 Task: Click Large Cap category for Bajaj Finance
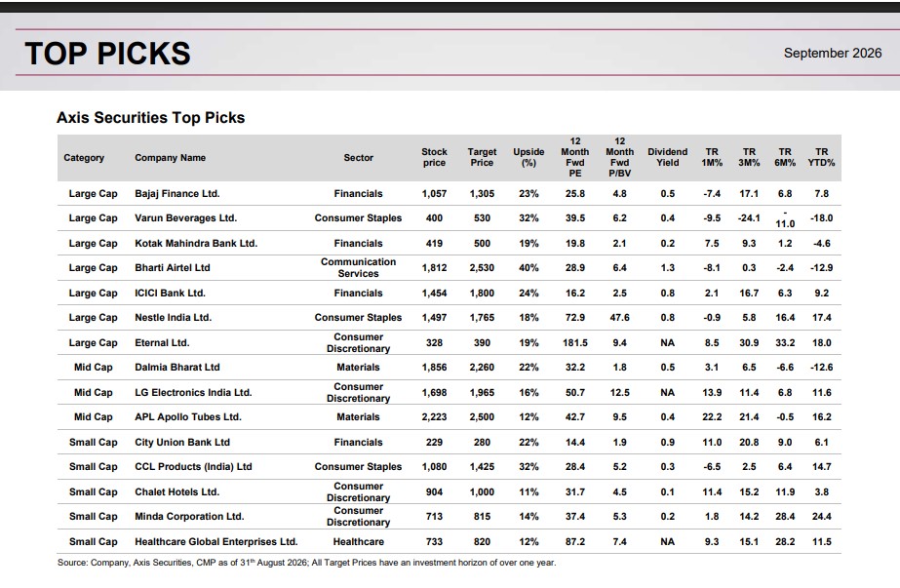[93, 193]
